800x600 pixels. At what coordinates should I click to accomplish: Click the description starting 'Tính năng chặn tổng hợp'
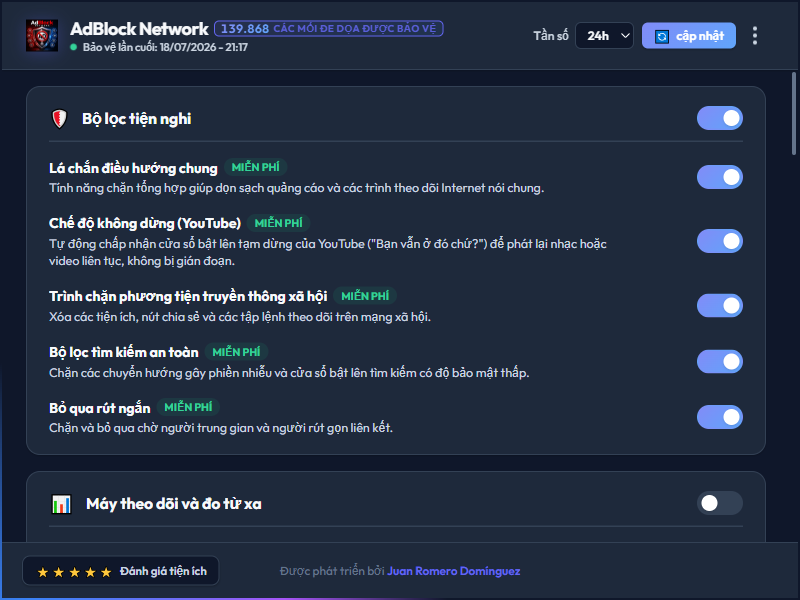[x=296, y=188]
